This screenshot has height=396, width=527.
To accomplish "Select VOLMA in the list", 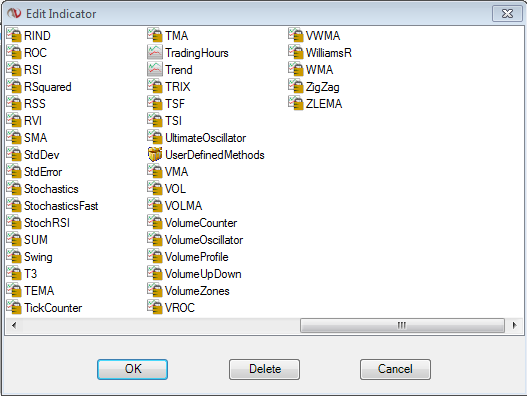I will [x=184, y=206].
